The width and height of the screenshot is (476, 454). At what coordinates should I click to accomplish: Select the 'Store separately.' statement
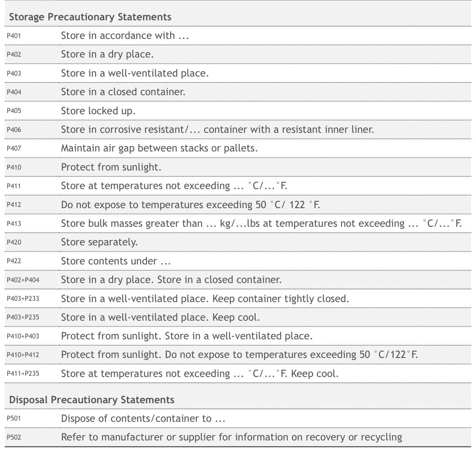click(99, 242)
